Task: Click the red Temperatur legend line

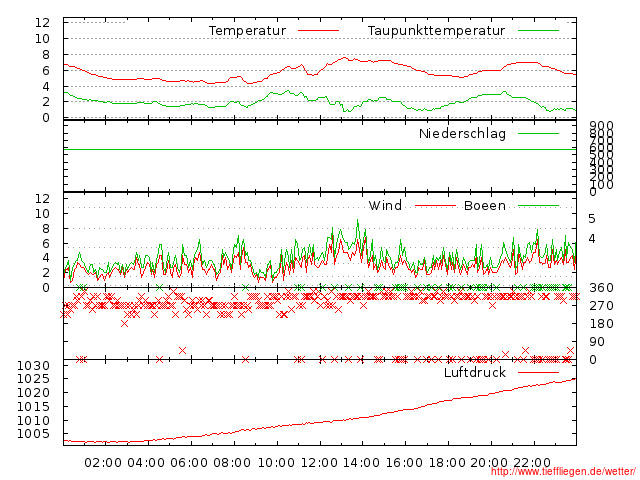Action: (x=318, y=31)
